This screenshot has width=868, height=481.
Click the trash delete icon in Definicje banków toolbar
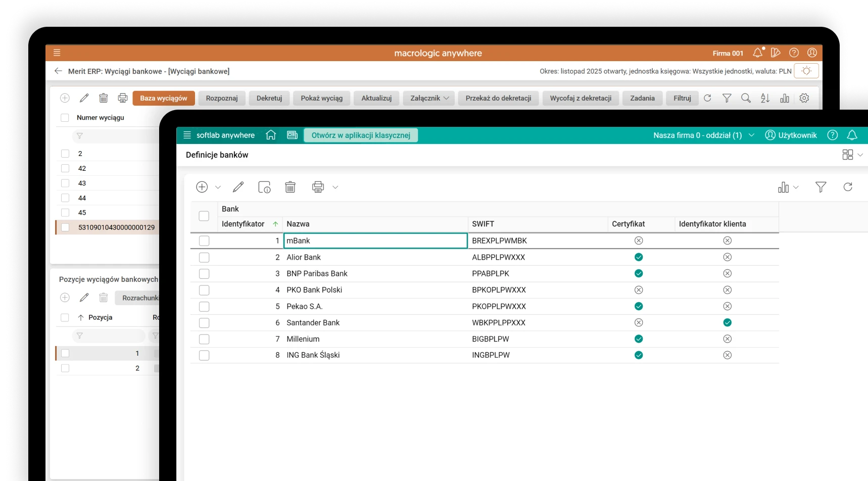tap(290, 187)
